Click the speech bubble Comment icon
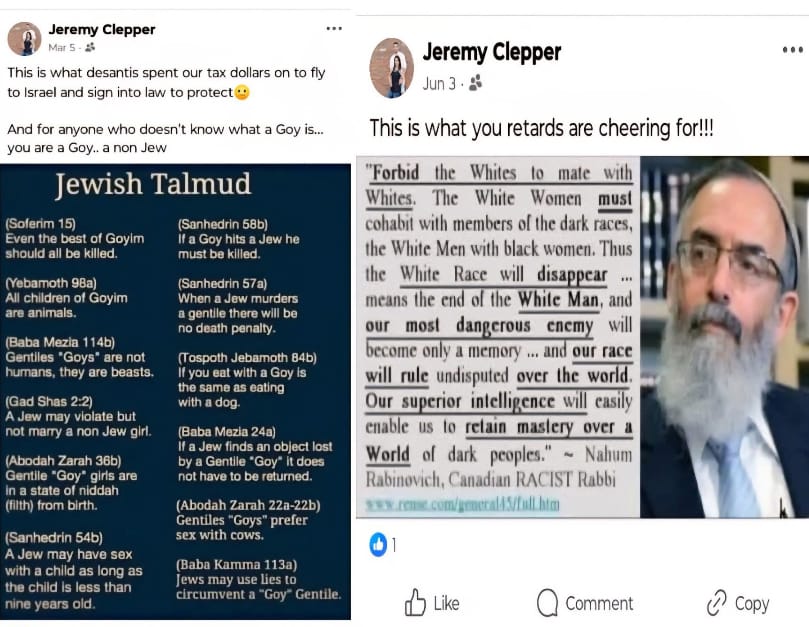809x627 pixels. click(547, 602)
